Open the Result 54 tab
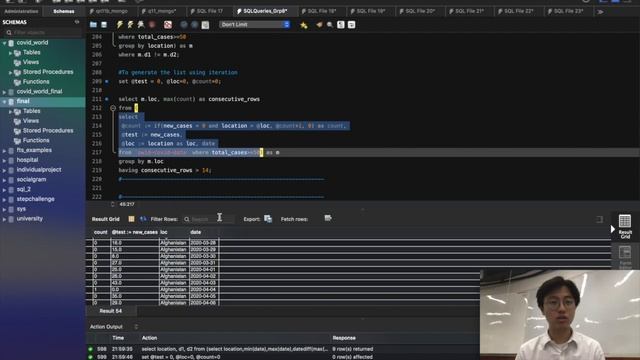Image resolution: width=640 pixels, height=360 pixels. [111, 311]
